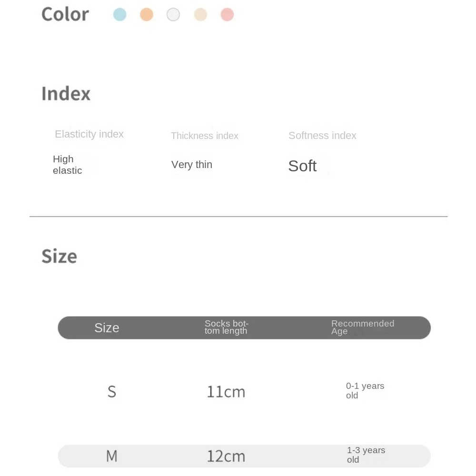Click the High elastic value

pyautogui.click(x=67, y=165)
